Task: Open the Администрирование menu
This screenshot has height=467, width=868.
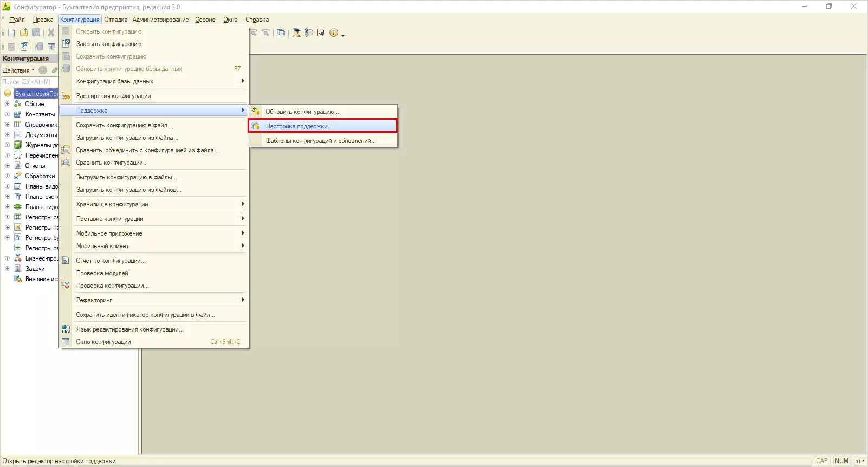Action: 161,20
